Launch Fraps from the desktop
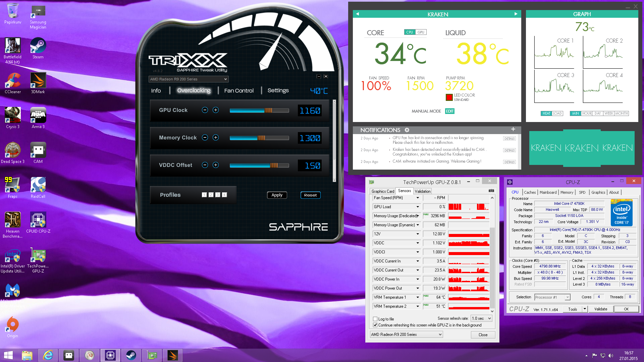 (12, 188)
